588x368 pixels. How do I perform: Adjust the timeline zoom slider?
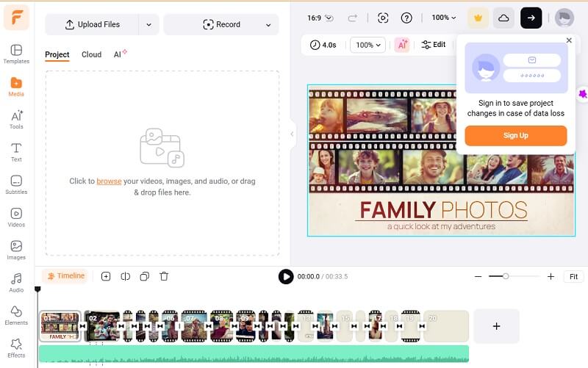[x=506, y=276]
